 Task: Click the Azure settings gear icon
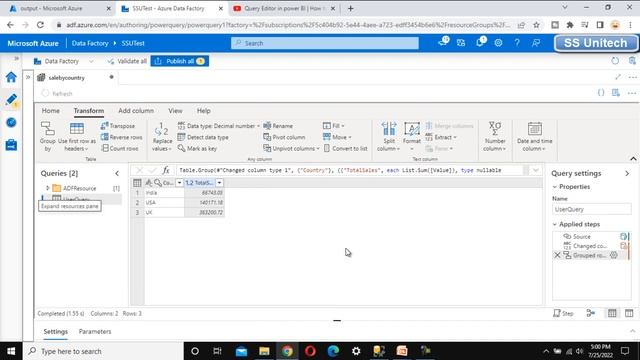[498, 43]
